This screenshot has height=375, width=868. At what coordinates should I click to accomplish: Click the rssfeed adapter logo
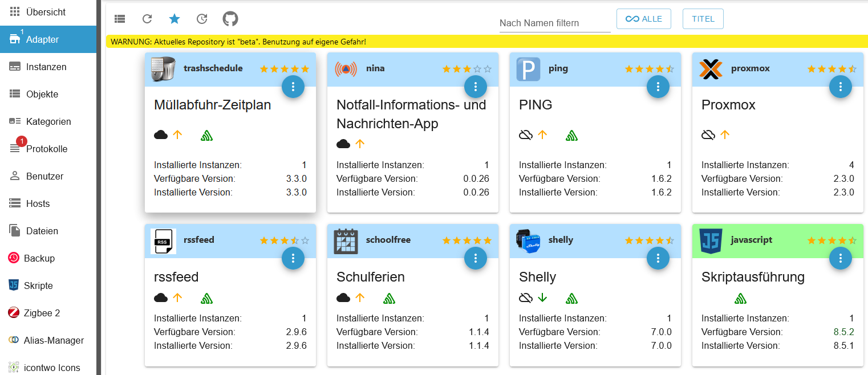(163, 241)
